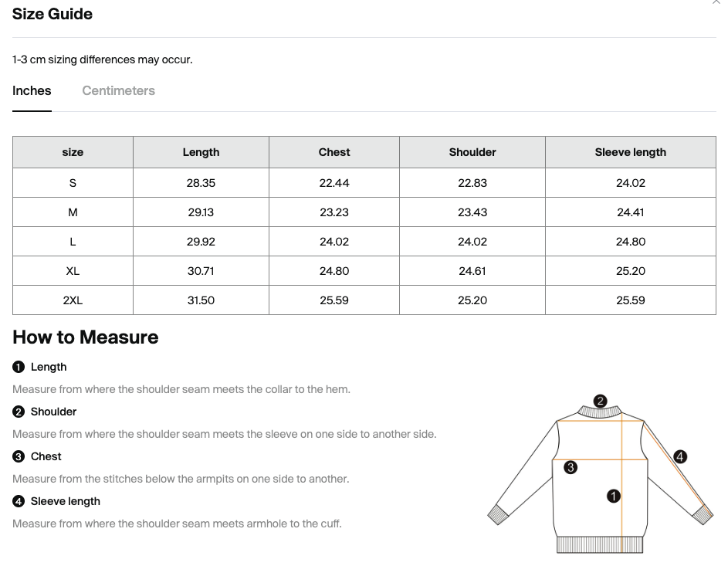728x566 pixels.
Task: Click the length value 31.50
Action: (x=201, y=300)
